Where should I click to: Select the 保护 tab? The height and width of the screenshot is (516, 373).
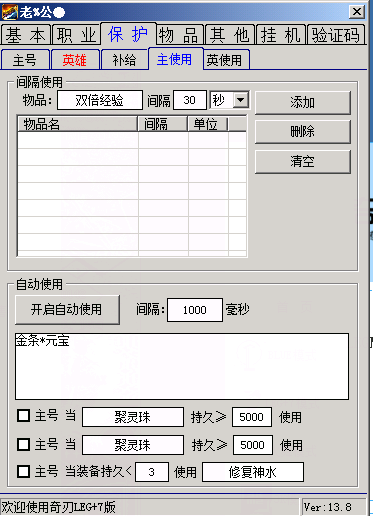[128, 34]
